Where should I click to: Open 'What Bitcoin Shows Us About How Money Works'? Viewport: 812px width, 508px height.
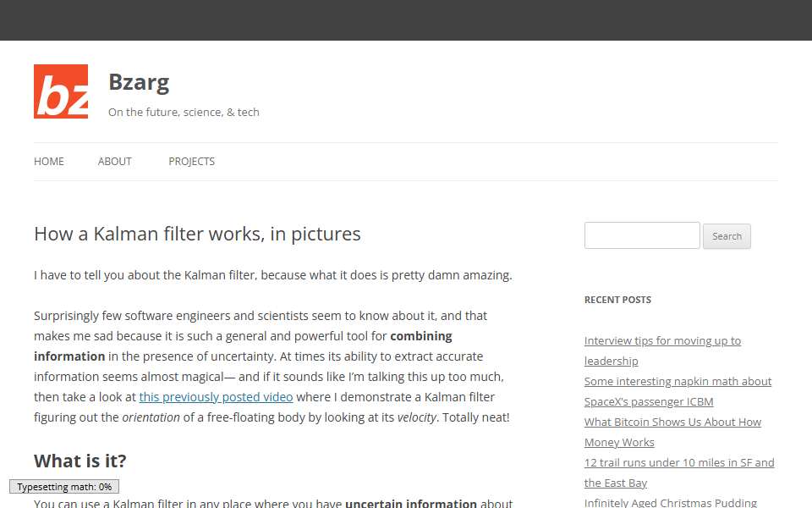tap(672, 432)
